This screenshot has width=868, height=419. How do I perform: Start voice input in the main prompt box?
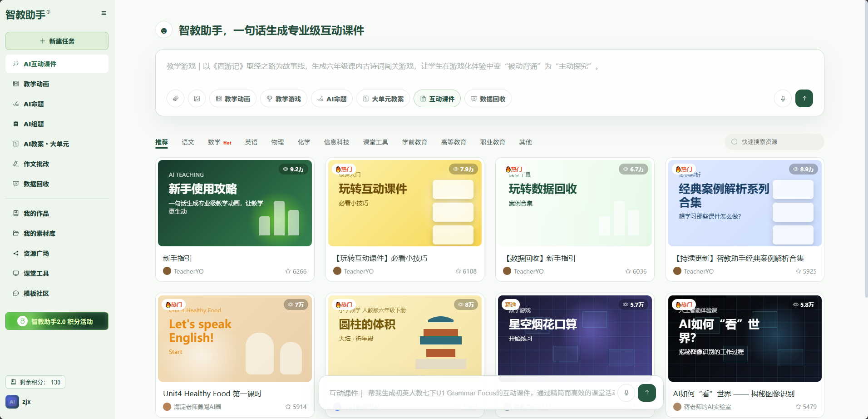click(783, 99)
